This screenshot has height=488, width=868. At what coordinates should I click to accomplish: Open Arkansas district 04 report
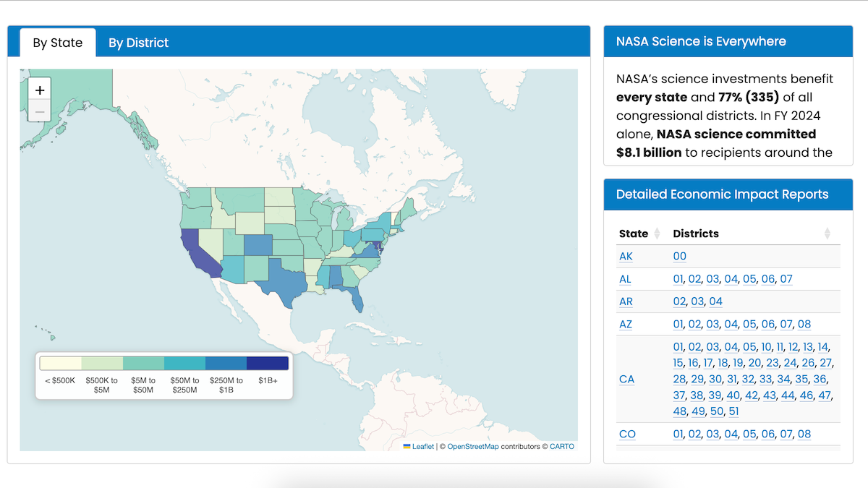(715, 301)
